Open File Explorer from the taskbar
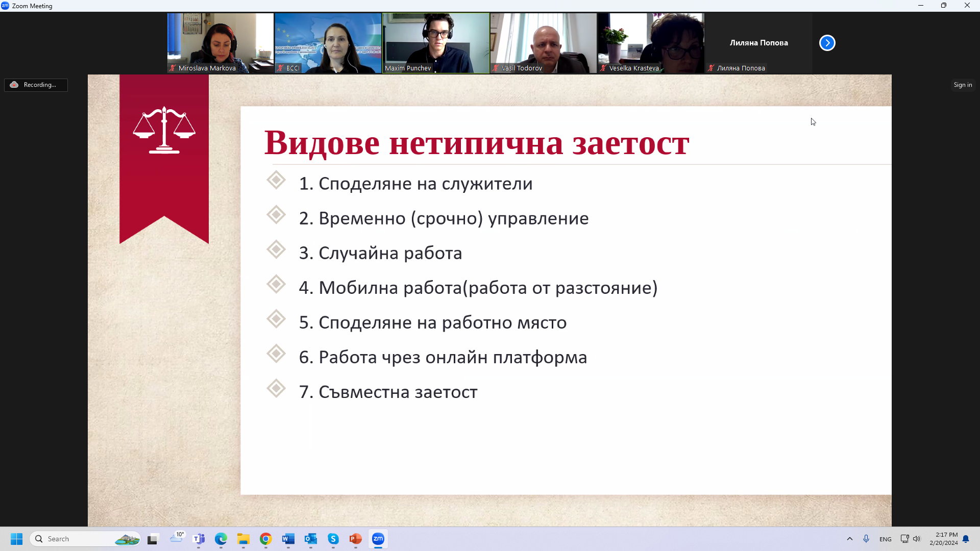This screenshot has height=551, width=980. [243, 539]
